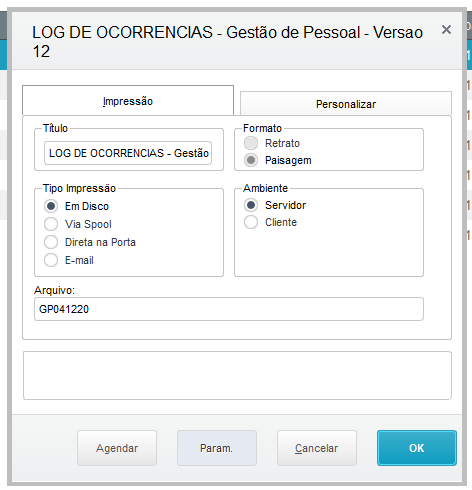
Task: Open the Param. settings button
Action: (217, 448)
